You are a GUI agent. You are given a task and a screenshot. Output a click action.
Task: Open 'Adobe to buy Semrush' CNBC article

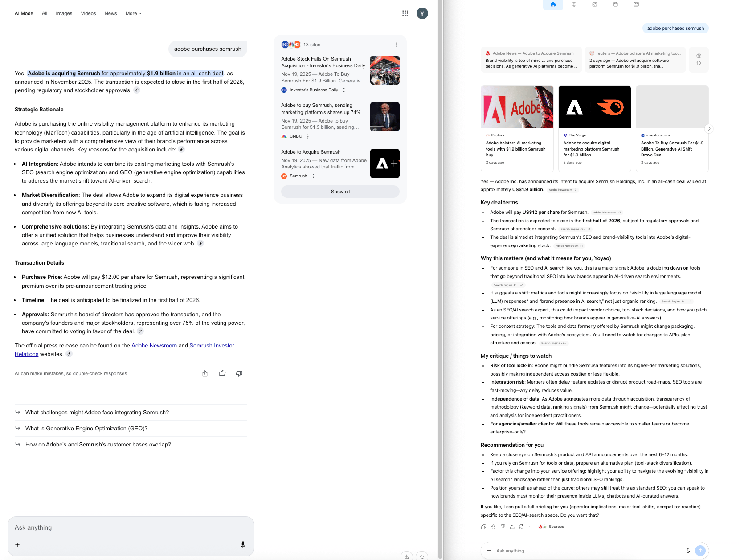pyautogui.click(x=321, y=109)
